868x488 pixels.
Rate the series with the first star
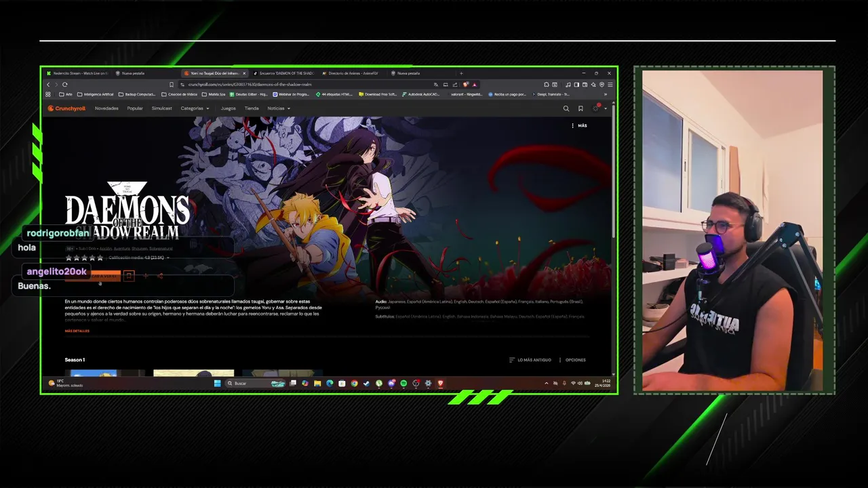(x=68, y=258)
